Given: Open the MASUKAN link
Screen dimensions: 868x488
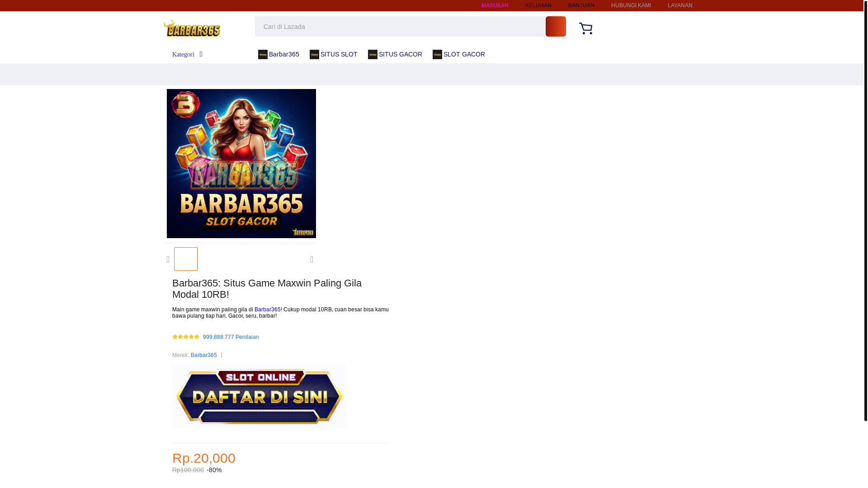Looking at the screenshot, I should 495,5.
